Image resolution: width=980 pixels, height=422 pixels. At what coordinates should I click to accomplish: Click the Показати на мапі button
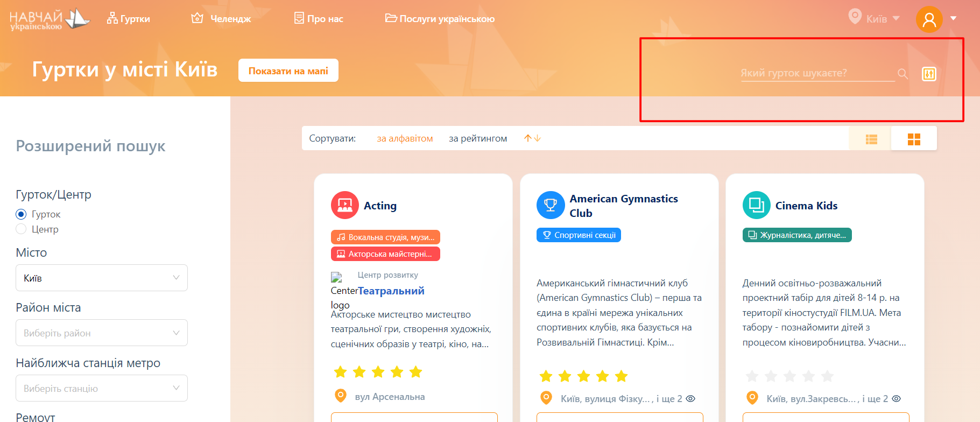[x=288, y=71]
